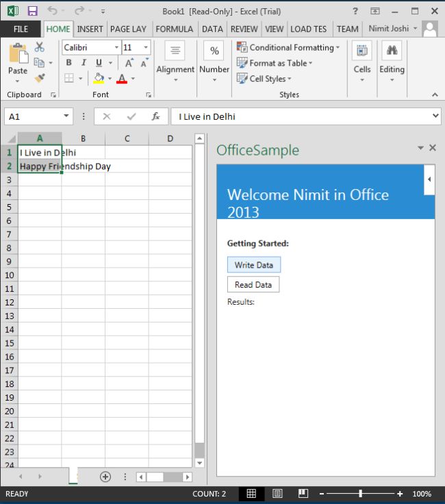The height and width of the screenshot is (504, 445).
Task: Open Cell Styles dropdown
Action: [264, 79]
